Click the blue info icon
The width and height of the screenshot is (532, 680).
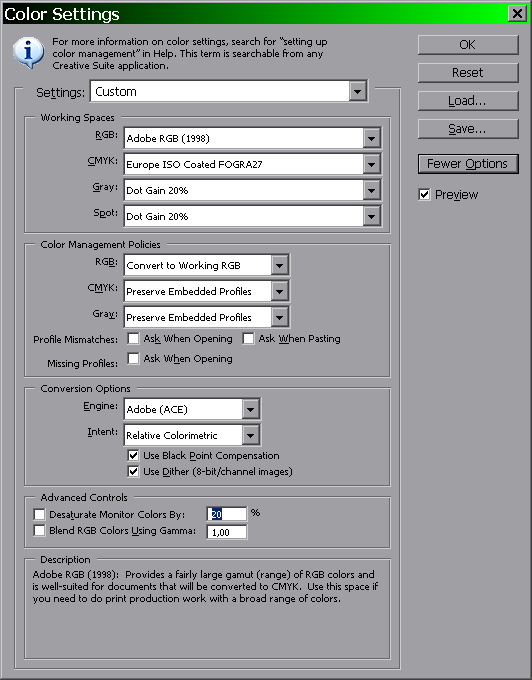coord(28,52)
